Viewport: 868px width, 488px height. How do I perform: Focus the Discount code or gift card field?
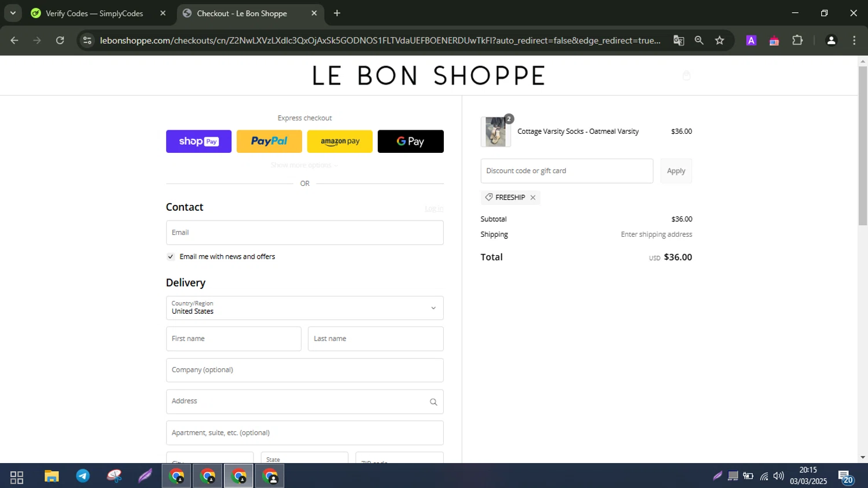point(567,171)
